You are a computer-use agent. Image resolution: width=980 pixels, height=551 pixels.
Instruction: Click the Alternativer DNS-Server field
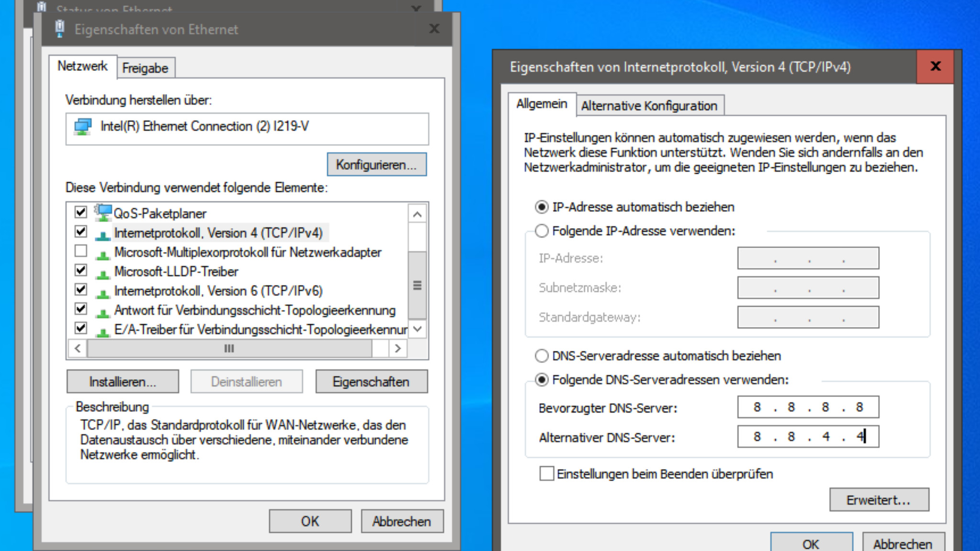pyautogui.click(x=808, y=437)
